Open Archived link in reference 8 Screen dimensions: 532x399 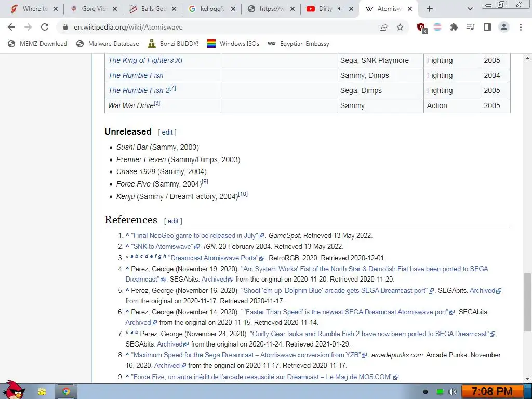[170, 366]
